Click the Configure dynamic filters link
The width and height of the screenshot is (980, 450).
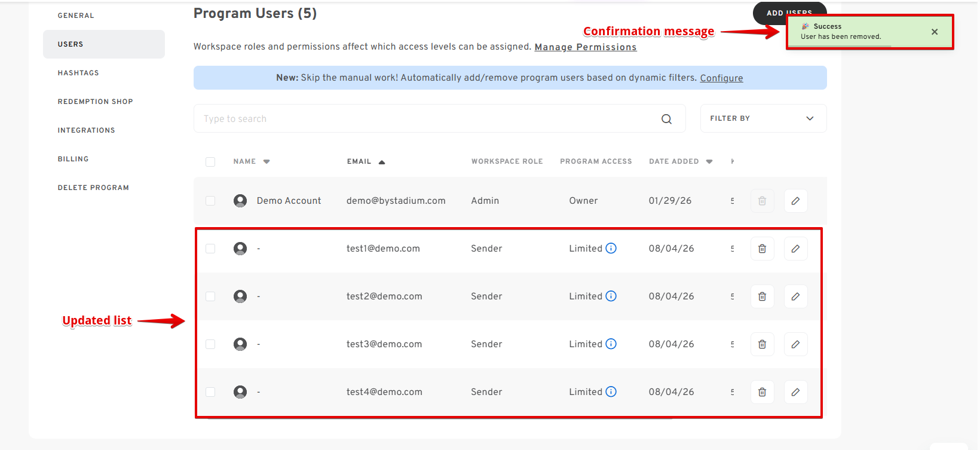click(721, 78)
